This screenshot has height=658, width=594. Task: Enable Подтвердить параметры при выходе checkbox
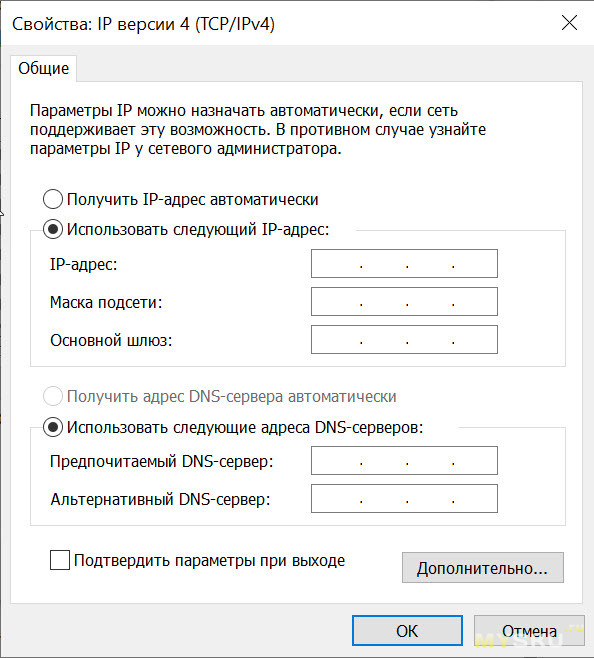(x=60, y=560)
